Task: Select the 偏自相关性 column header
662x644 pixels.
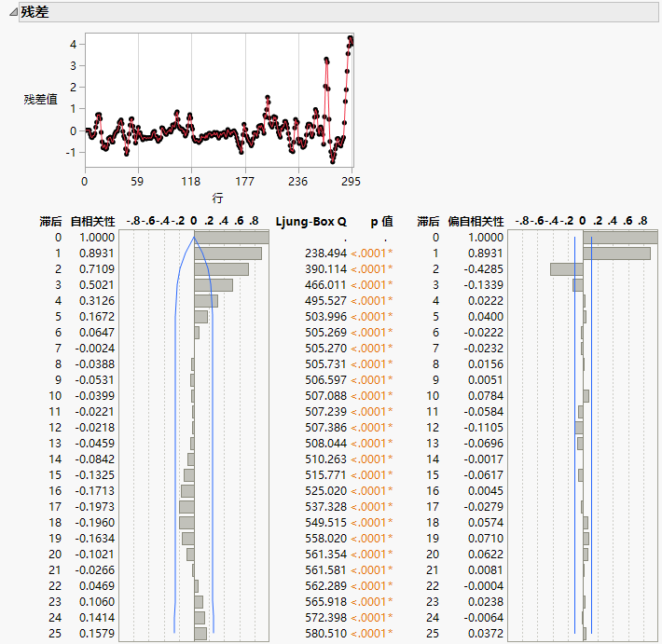Action: coord(476,222)
